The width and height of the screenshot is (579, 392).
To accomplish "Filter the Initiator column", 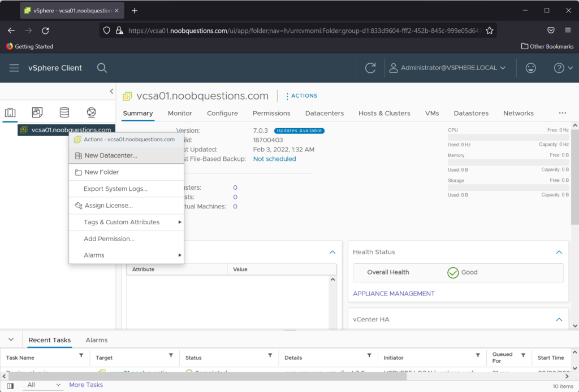I will [478, 355].
